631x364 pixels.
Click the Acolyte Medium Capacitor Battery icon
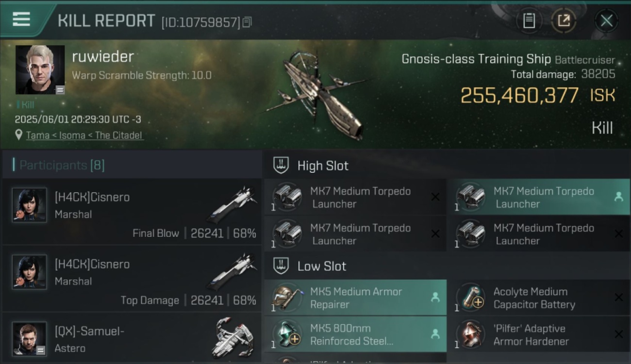point(471,298)
